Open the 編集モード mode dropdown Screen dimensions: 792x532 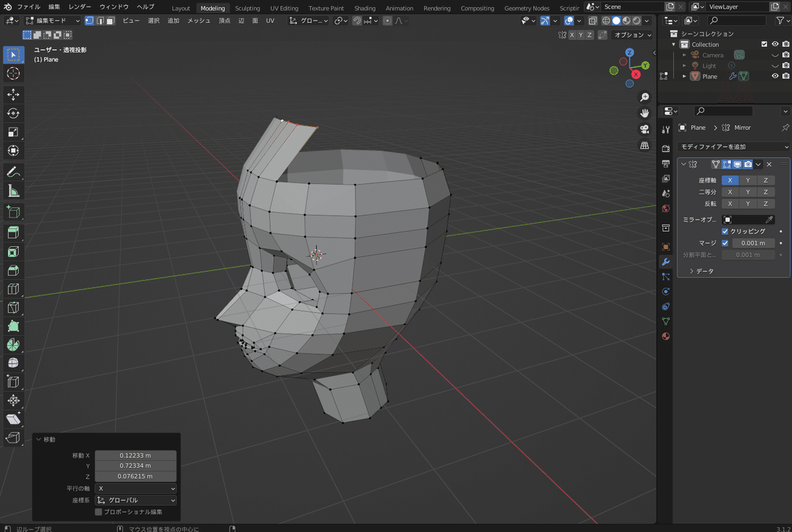53,20
